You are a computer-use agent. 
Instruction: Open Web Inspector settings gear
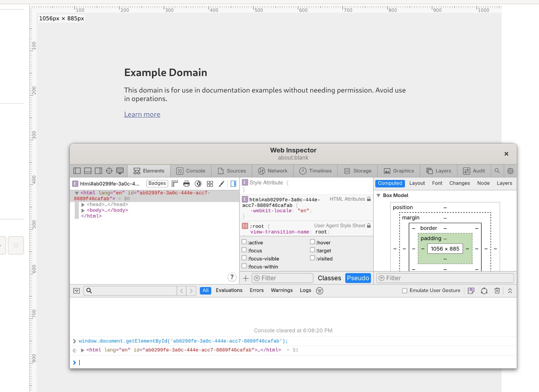[x=510, y=171]
